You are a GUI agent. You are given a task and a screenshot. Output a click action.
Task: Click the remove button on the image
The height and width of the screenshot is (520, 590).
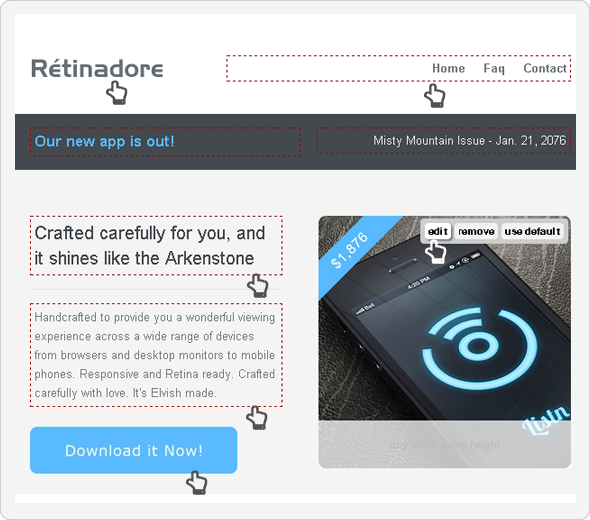click(x=476, y=231)
